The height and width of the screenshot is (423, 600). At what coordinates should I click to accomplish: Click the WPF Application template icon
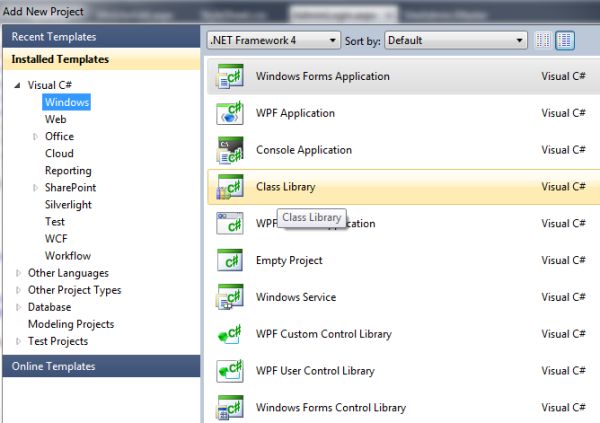point(230,113)
